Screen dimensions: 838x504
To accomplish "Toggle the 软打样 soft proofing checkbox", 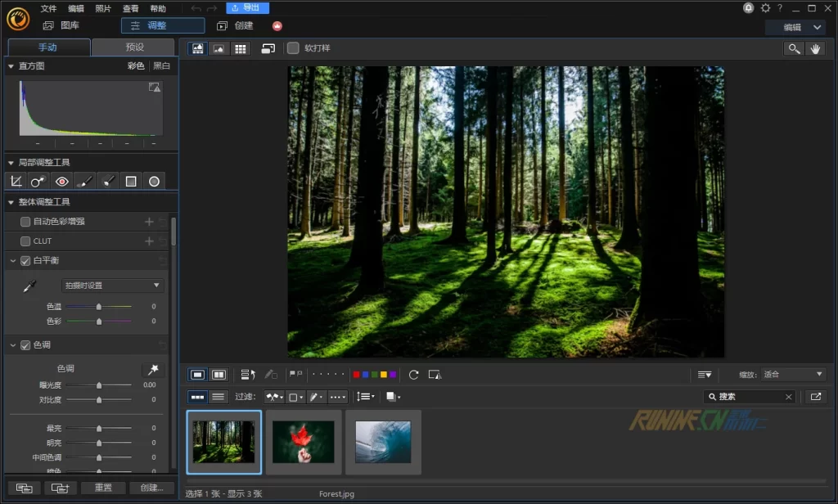I will coord(293,48).
